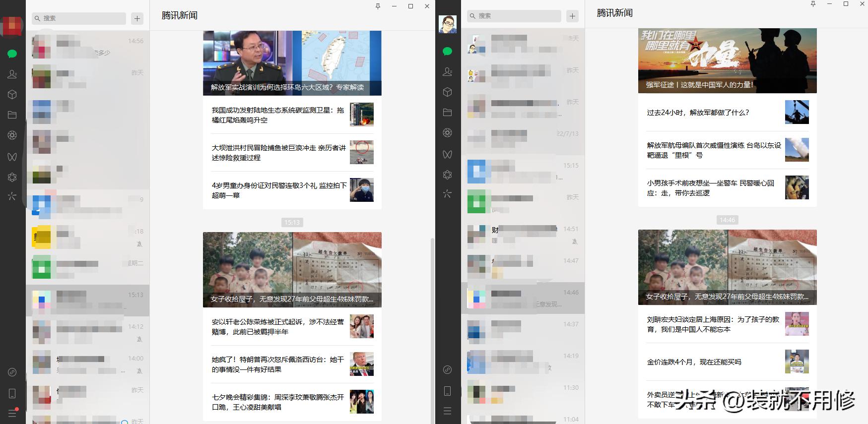868x424 pixels.
Task: Open right window 女子收拾屋子 banner article
Action: pos(728,267)
